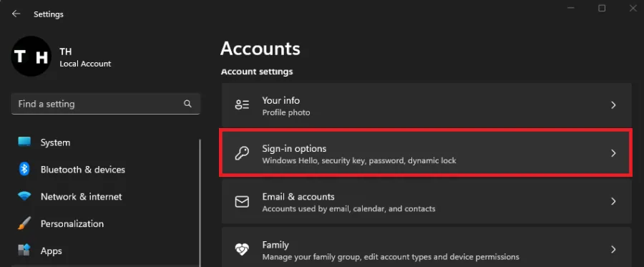This screenshot has height=267, width=644.
Task: Select the Bluetooth icon in the sidebar
Action: [24, 169]
